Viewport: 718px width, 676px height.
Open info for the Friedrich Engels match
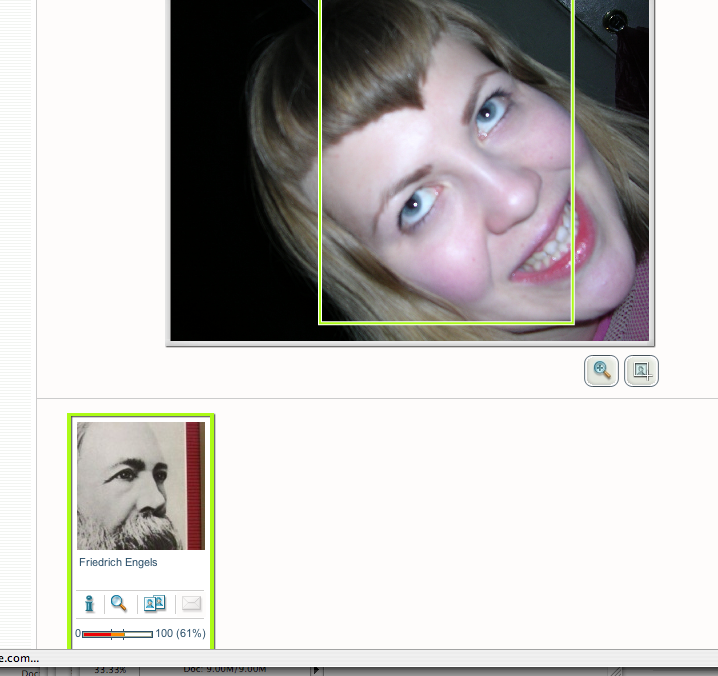pyautogui.click(x=89, y=603)
